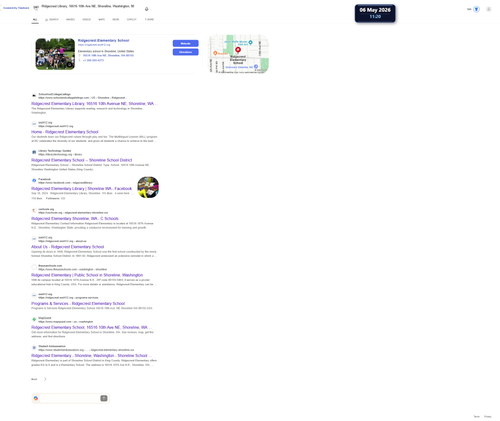The width and height of the screenshot is (500, 421).
Task: Click into the top search query field
Action: (x=88, y=6)
